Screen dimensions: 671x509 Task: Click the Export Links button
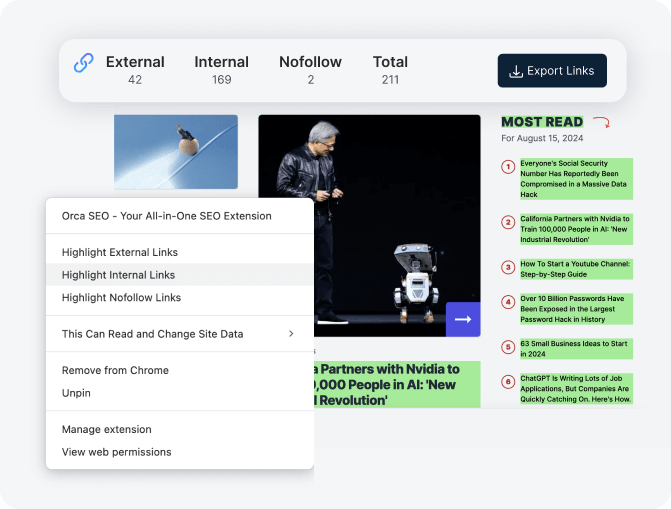pos(552,71)
